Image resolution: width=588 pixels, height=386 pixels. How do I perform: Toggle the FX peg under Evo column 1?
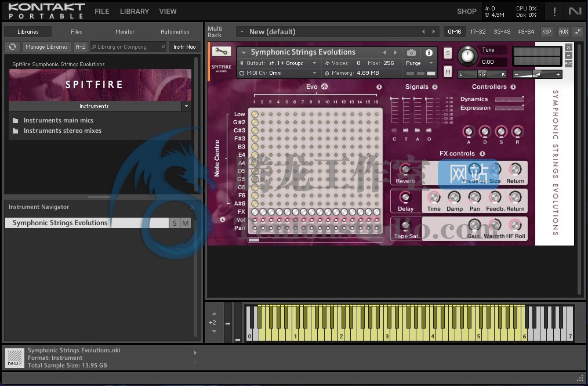pos(255,212)
